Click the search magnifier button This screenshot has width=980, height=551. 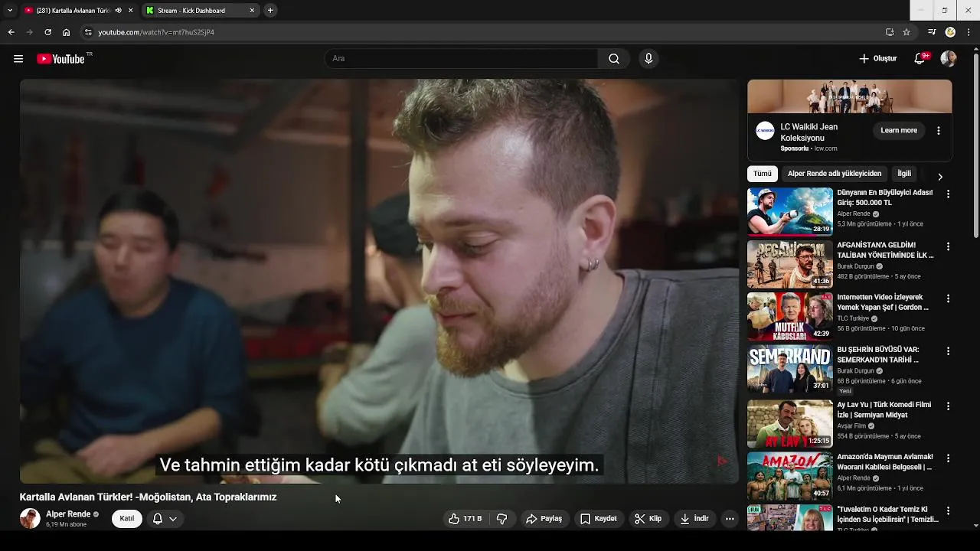tap(614, 59)
